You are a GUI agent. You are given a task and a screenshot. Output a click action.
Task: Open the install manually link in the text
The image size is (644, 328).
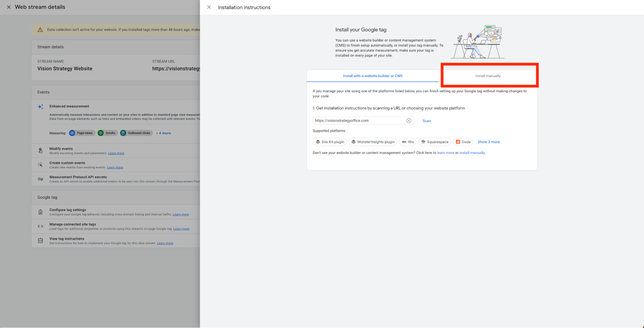click(472, 153)
